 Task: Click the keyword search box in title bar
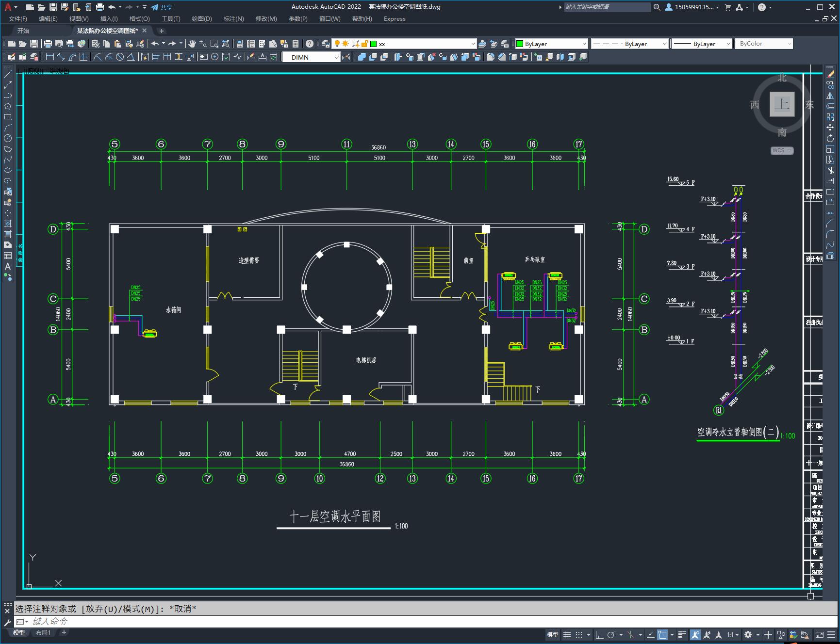[x=607, y=7]
